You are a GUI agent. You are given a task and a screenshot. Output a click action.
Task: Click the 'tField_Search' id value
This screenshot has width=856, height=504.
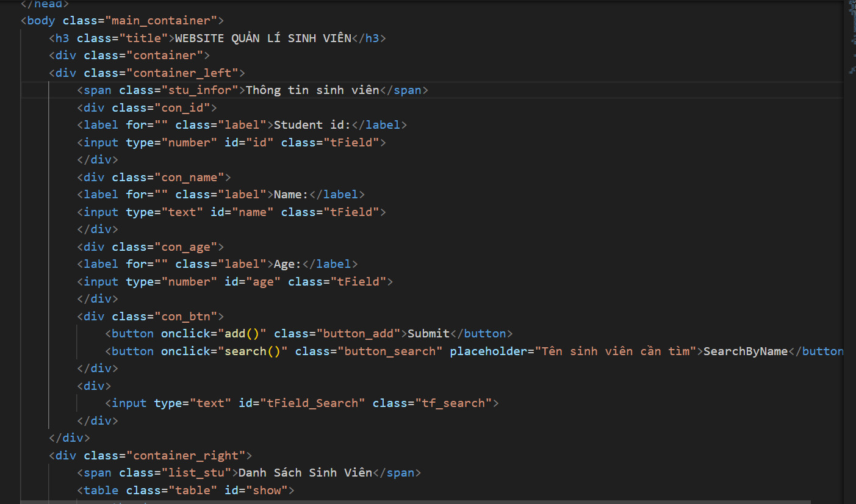coord(312,403)
